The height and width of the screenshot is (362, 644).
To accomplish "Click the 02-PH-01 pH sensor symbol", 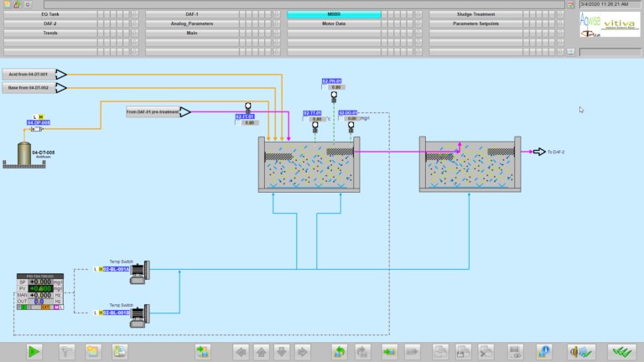I will coord(334,96).
